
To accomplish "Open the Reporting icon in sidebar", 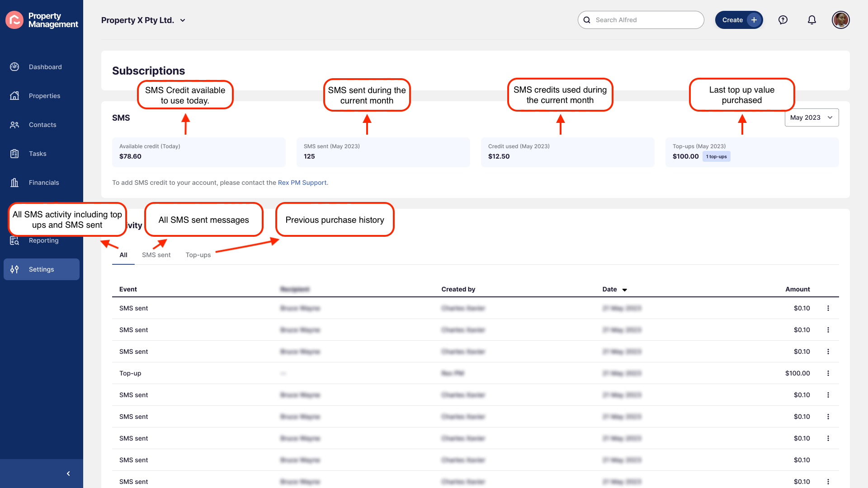I will pos(14,241).
